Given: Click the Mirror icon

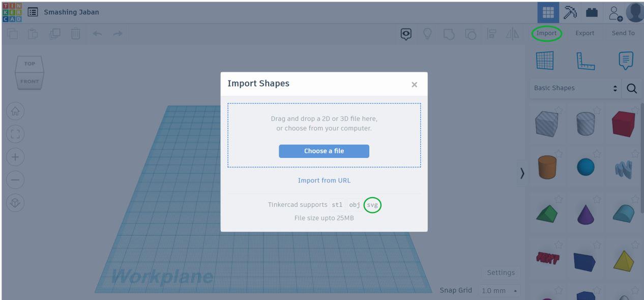Looking at the screenshot, I should (512, 34).
